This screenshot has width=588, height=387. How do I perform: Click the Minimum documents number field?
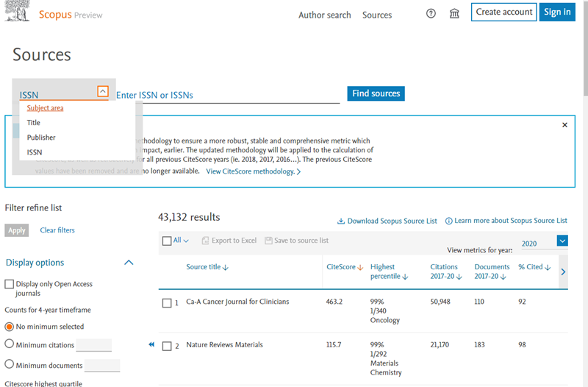tap(102, 365)
